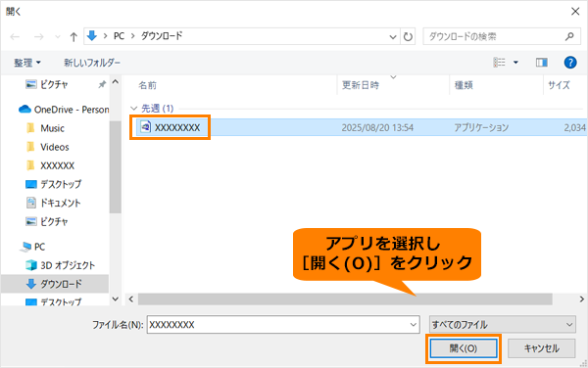
Task: Select PC node in sidebar
Action: click(33, 247)
